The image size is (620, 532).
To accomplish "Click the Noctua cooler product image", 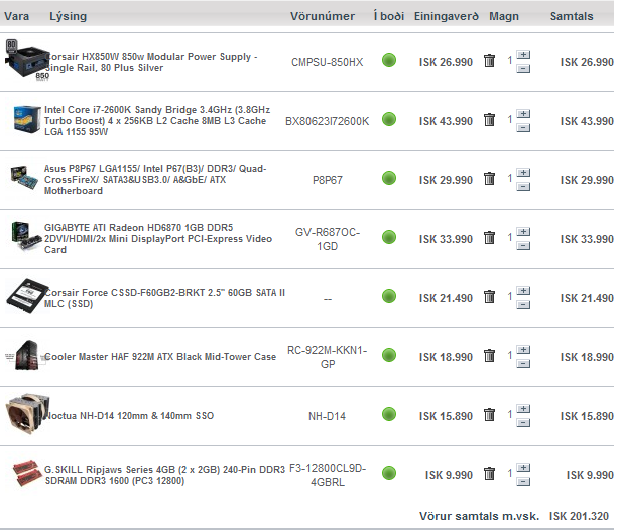I will 24,415.
